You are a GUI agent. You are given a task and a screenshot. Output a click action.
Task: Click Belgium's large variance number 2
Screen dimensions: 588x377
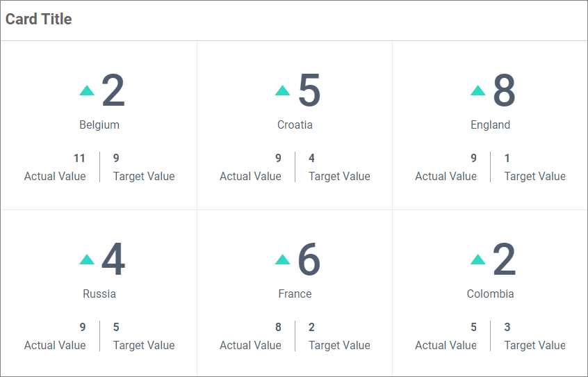pos(113,91)
